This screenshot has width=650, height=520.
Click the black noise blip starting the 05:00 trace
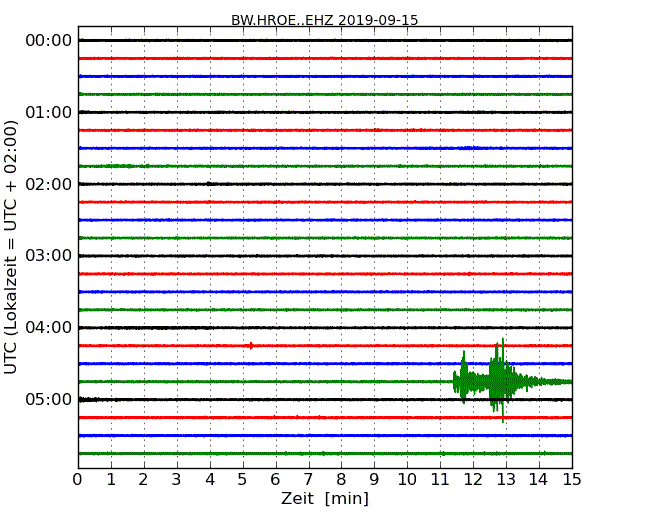(89, 399)
